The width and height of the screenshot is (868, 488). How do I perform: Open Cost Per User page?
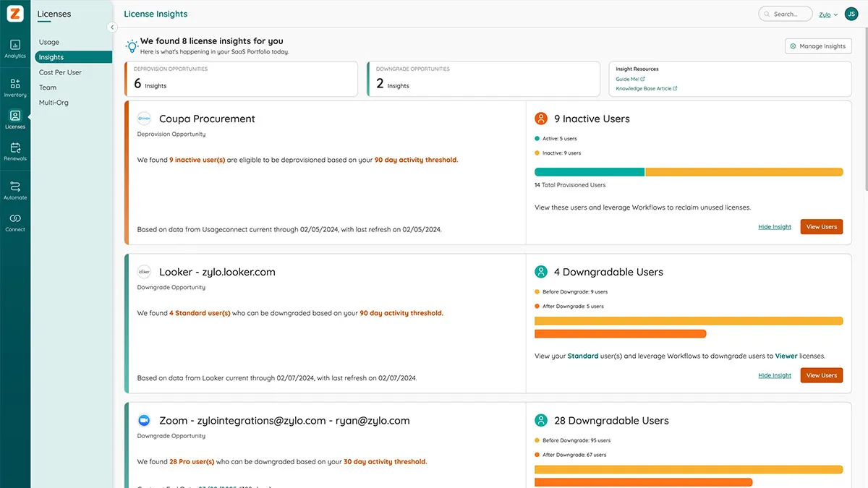(x=60, y=72)
